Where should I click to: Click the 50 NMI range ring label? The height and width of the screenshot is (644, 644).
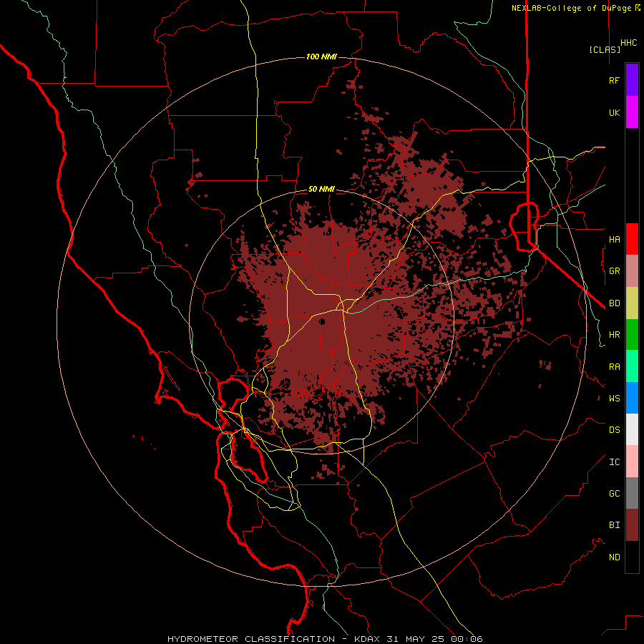(321, 190)
